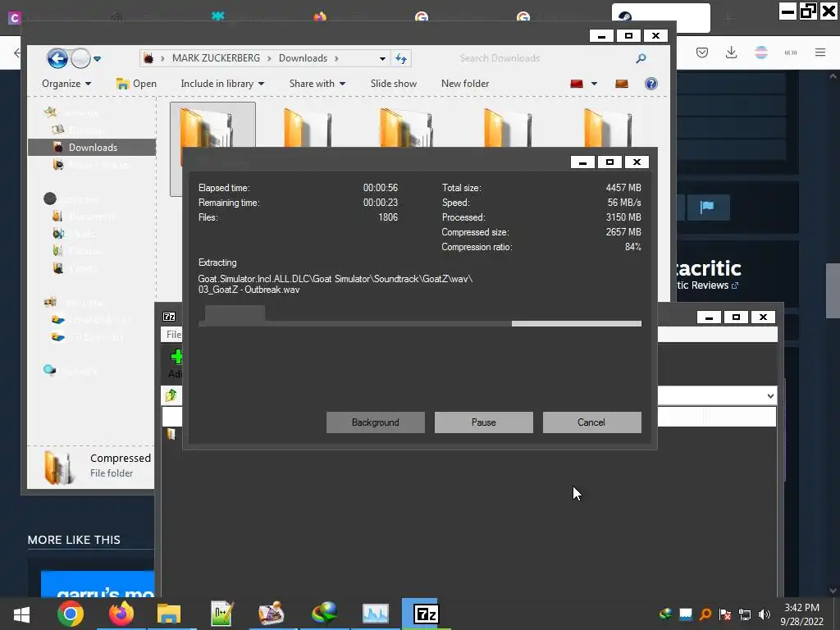Click the 7-Zip taskbar button

(427, 614)
